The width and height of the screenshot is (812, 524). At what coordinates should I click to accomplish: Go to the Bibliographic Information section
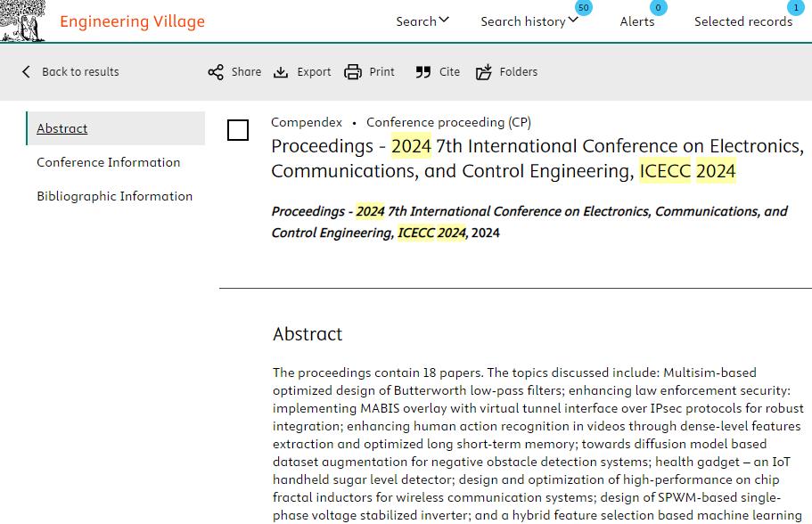tap(114, 196)
